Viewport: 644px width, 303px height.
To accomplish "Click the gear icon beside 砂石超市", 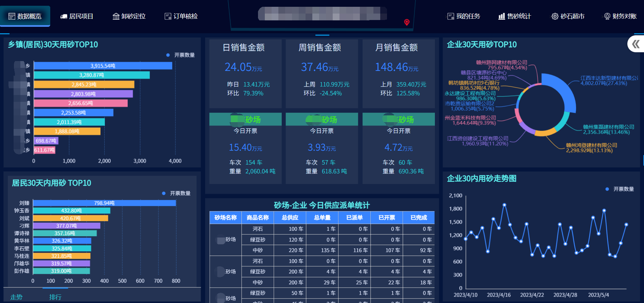I will tap(555, 16).
